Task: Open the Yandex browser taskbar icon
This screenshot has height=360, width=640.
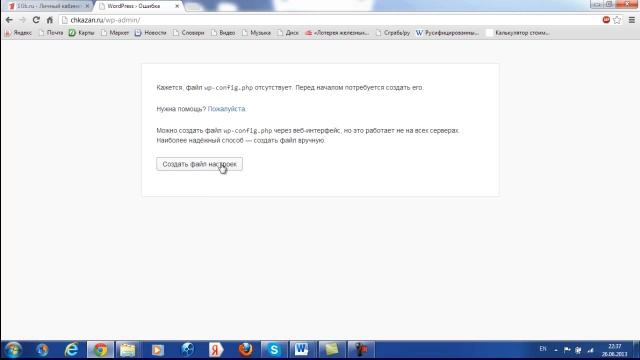Action: [216, 350]
